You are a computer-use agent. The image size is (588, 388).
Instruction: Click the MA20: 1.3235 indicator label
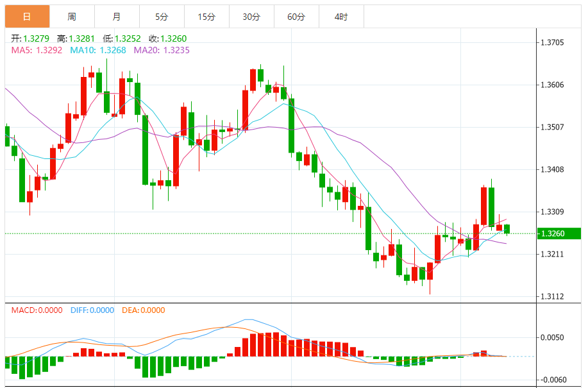pyautogui.click(x=162, y=50)
